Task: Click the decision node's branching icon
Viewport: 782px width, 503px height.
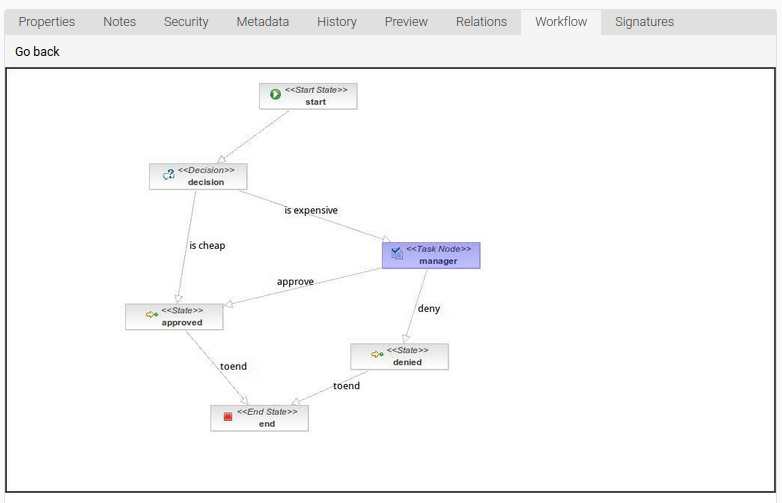Action: tap(169, 175)
